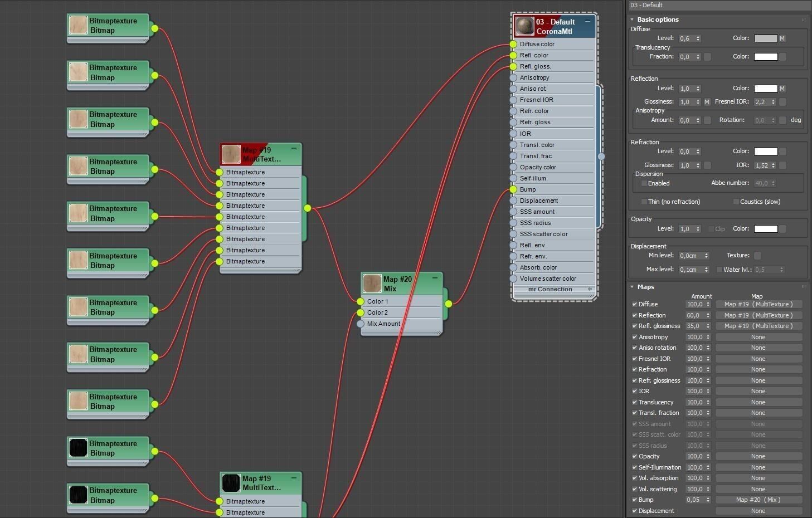Click the M button next to Reflection color
Viewport: 812px width, 518px height.
[x=782, y=89]
